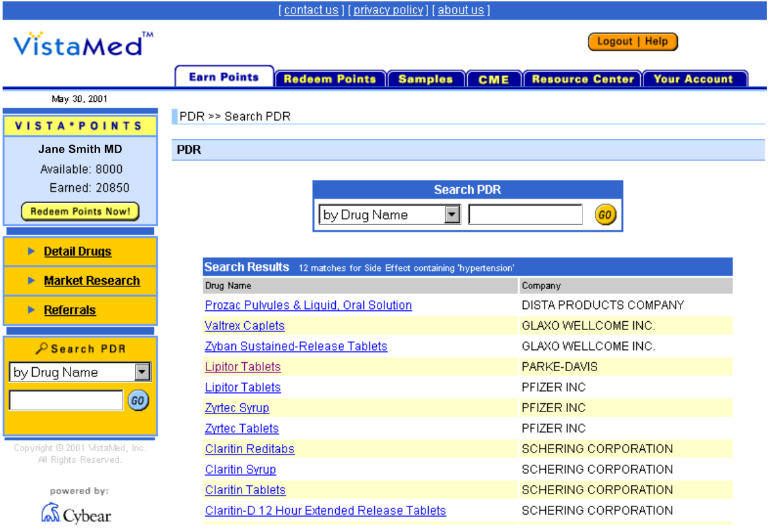Viewport: 769px width, 532px height.
Task: Click the 'Available: 8000' points text
Action: point(81,169)
